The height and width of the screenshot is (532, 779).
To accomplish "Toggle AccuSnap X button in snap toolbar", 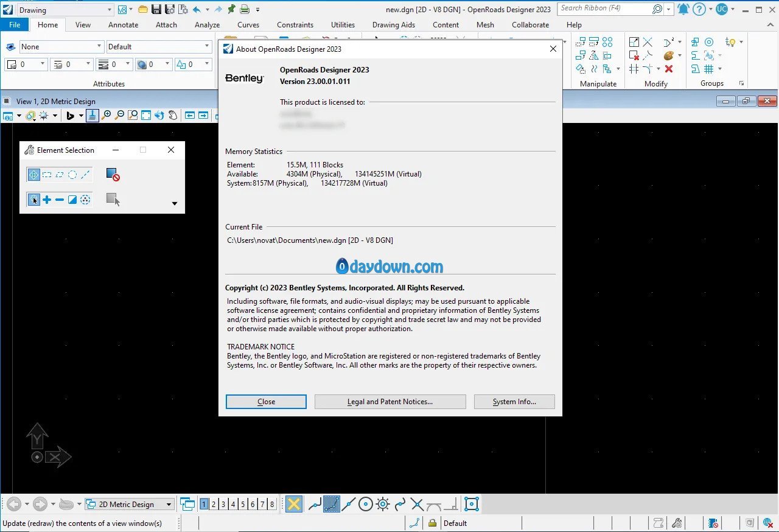I will 294,504.
